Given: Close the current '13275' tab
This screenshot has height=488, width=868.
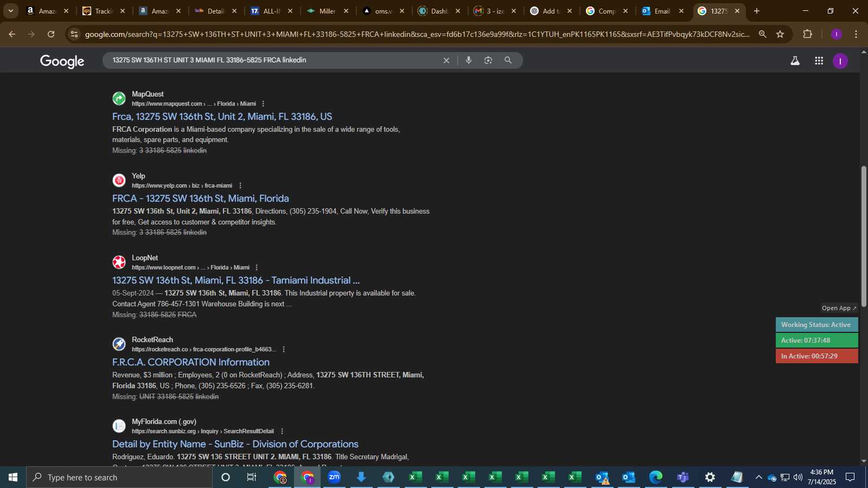Looking at the screenshot, I should coord(737,11).
